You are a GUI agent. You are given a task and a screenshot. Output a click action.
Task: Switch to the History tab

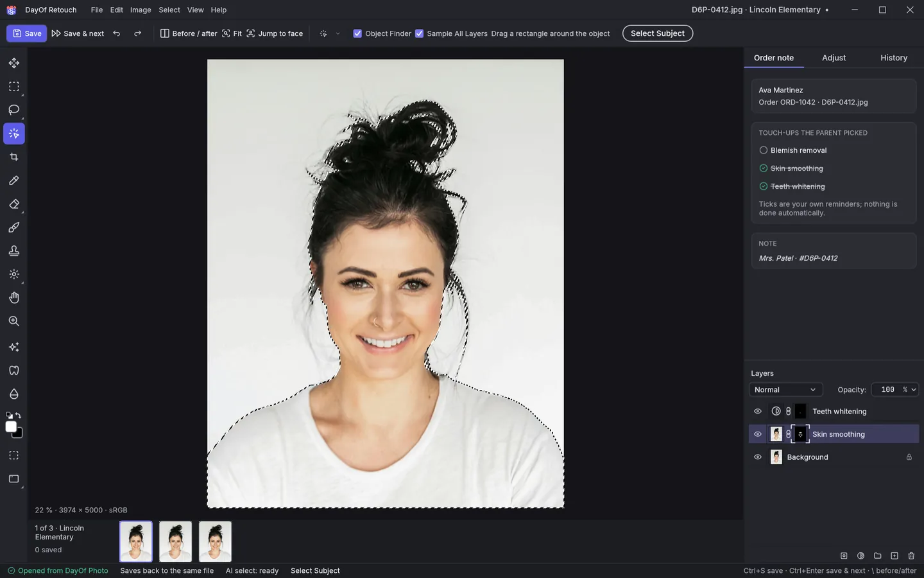[x=894, y=58]
